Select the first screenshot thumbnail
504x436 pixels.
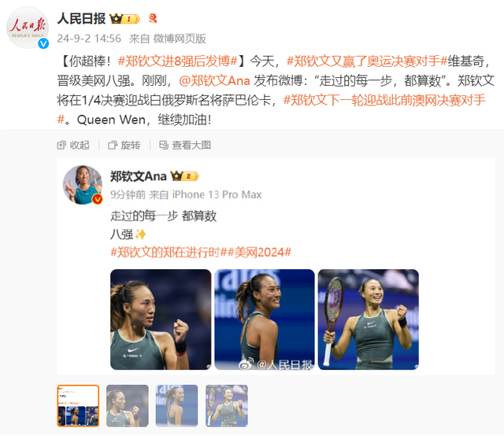click(78, 406)
